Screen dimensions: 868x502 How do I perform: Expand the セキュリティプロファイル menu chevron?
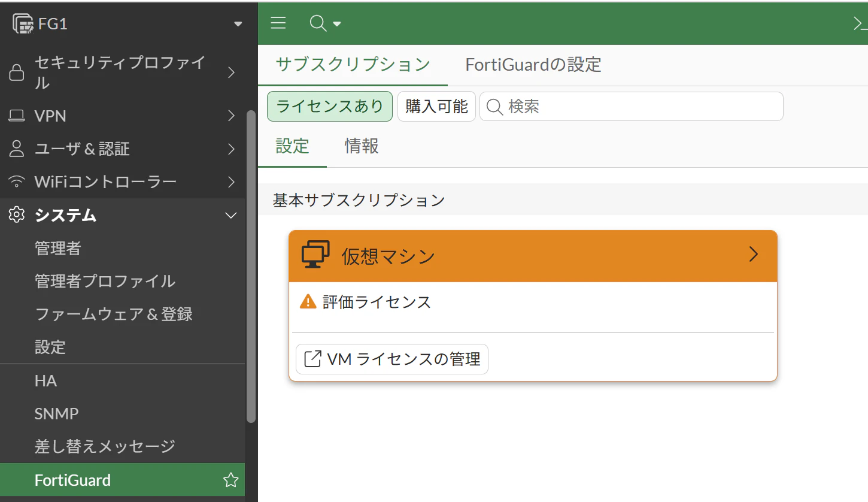(x=232, y=72)
